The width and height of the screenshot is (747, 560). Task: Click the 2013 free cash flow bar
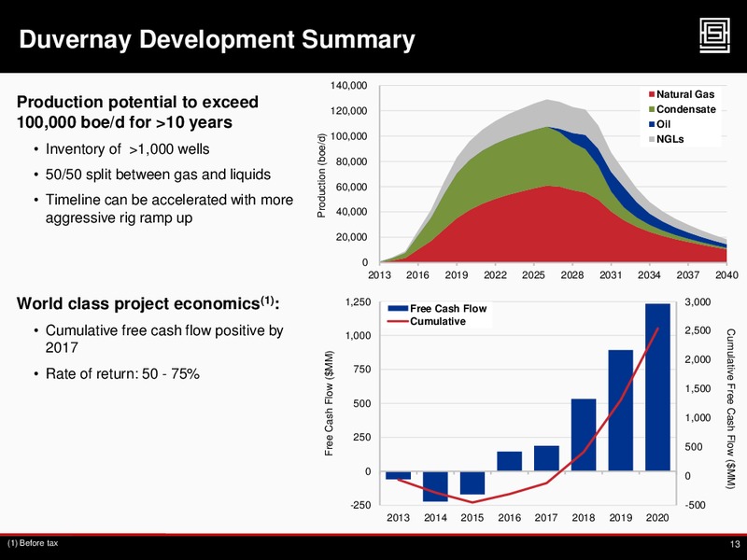click(399, 475)
